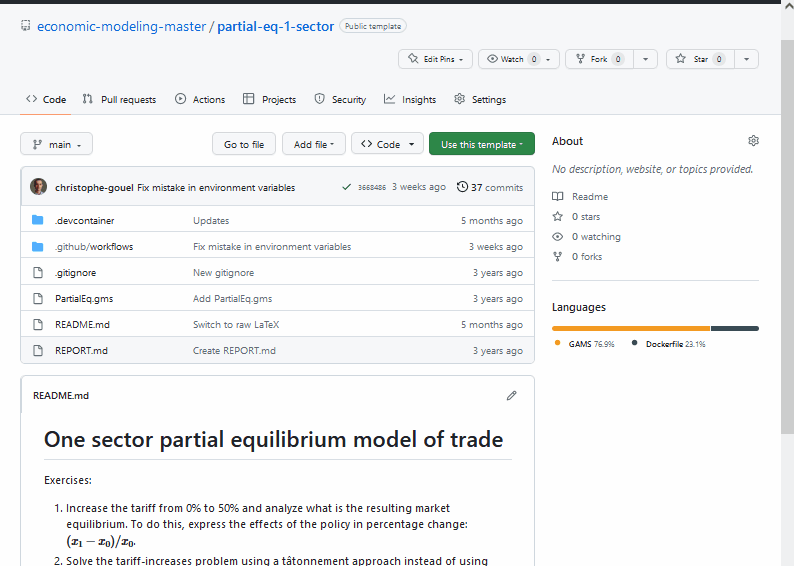This screenshot has height=566, width=794.
Task: Open the Projects tab
Action: (x=269, y=100)
